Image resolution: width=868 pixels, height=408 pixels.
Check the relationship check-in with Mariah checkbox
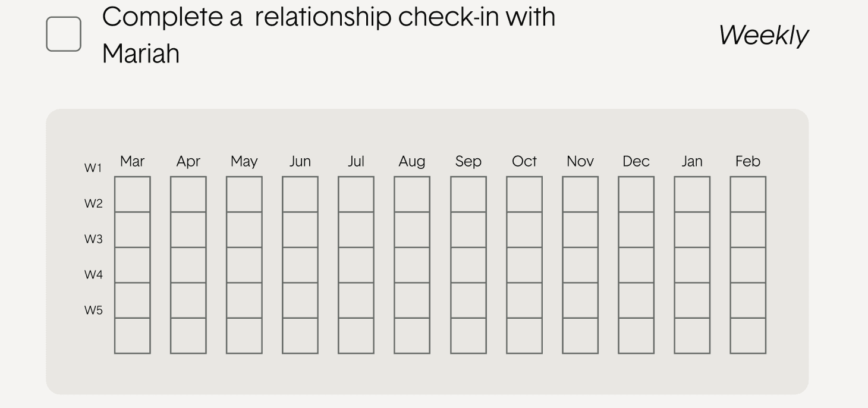[x=64, y=34]
